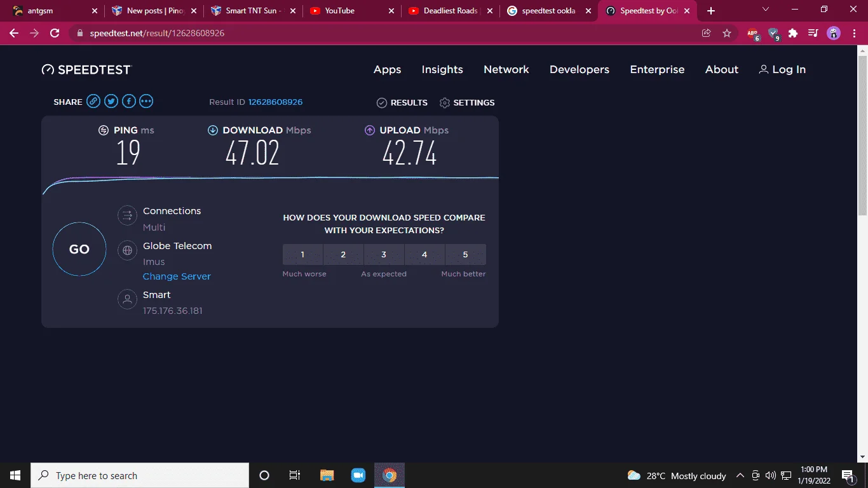Viewport: 868px width, 488px height.
Task: Click the browser back arrow
Action: coord(14,33)
